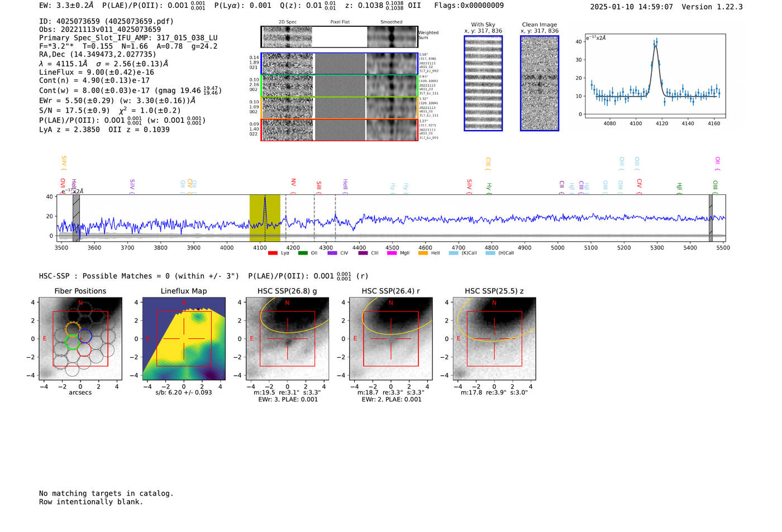Click the red Lyα legend swatch
The width and height of the screenshot is (782, 532).
coord(273,253)
